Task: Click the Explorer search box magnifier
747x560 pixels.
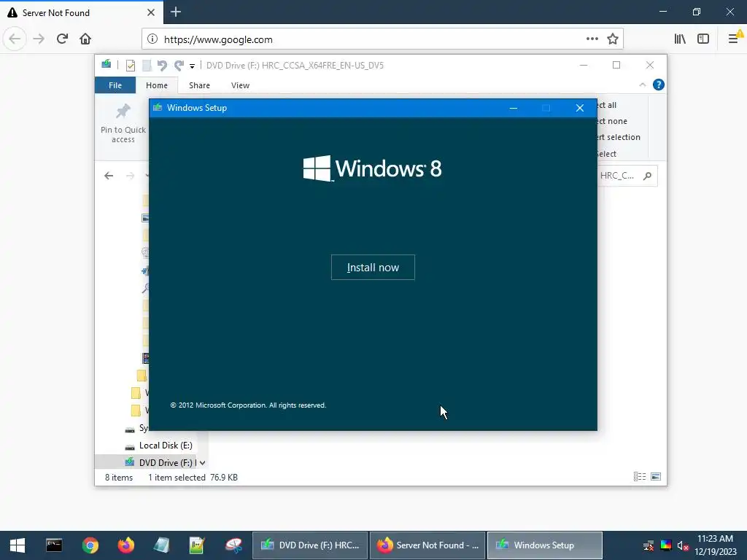Action: [647, 176]
